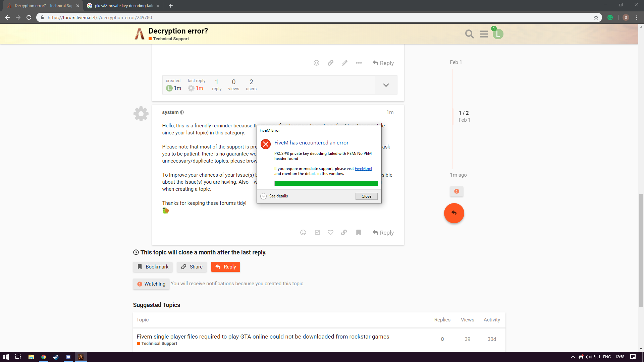This screenshot has height=362, width=644.
Task: Copy link with chain icon on system post
Action: tap(344, 233)
